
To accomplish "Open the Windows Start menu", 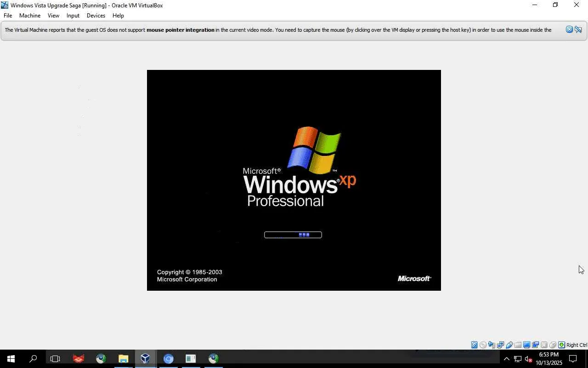I will point(11,359).
